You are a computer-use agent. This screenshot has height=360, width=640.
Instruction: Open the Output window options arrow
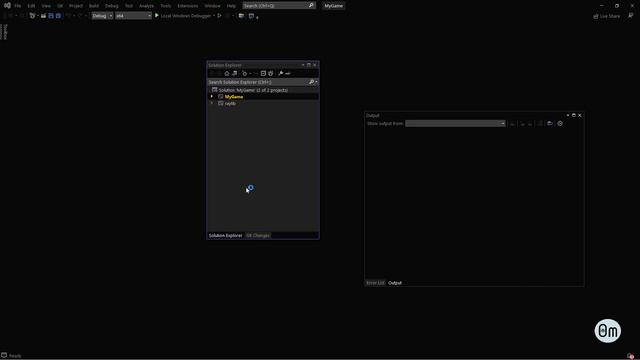pos(568,116)
